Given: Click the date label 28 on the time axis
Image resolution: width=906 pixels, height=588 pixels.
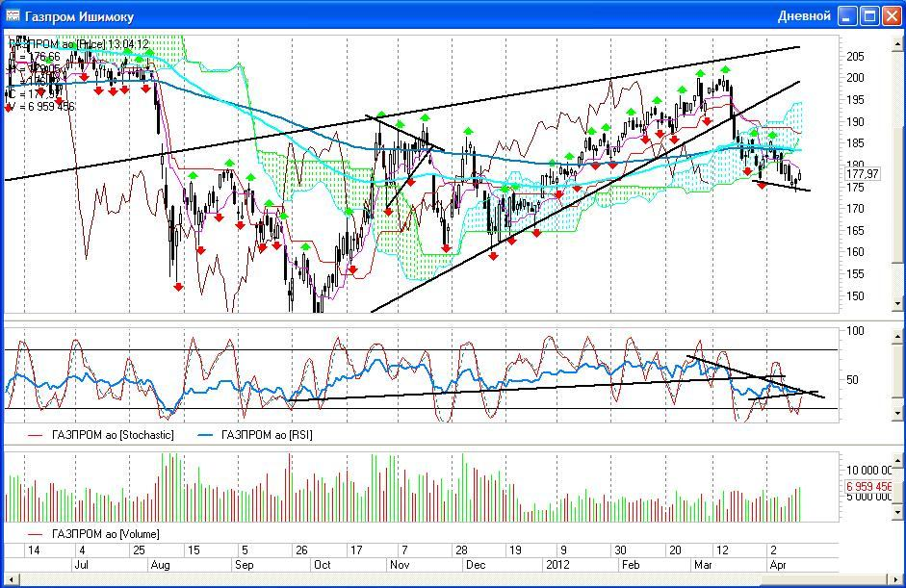Looking at the screenshot, I should [x=461, y=550].
